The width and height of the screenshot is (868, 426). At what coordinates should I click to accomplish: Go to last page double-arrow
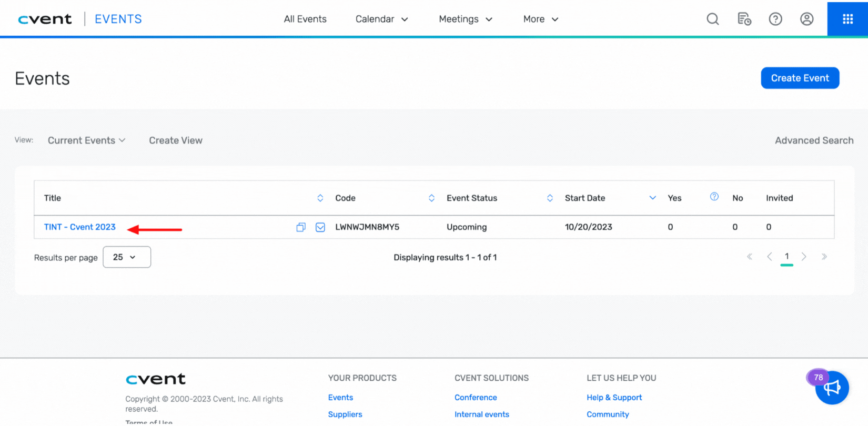[x=824, y=257]
